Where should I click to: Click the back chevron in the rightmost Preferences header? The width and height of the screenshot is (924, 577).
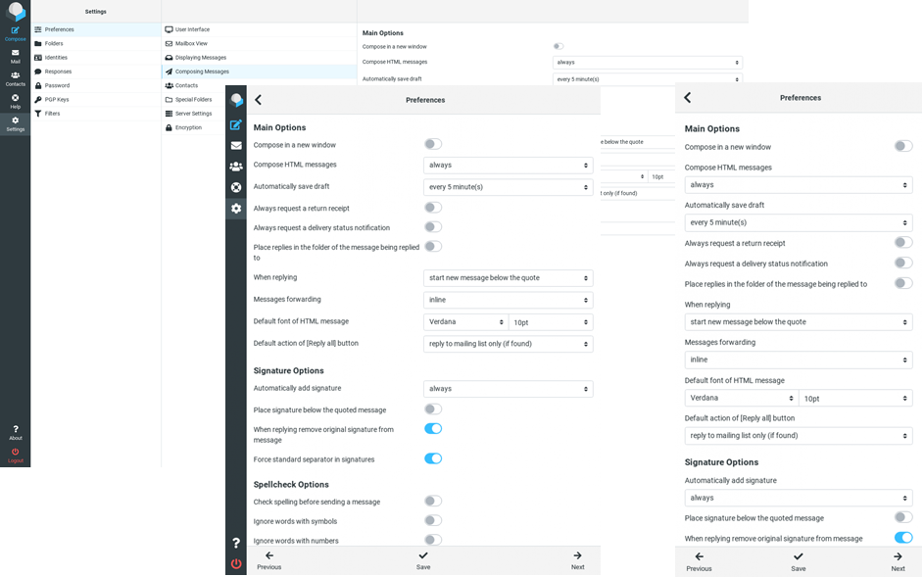[x=688, y=98]
